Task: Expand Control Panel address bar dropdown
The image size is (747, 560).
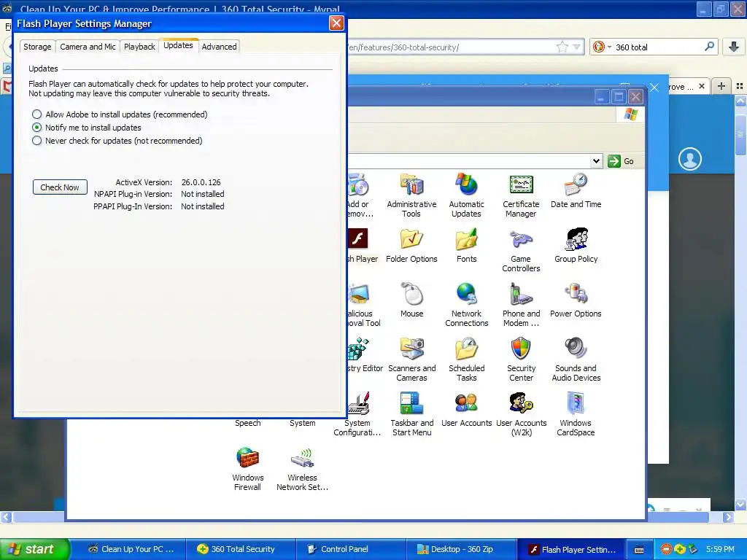Action: 596,161
